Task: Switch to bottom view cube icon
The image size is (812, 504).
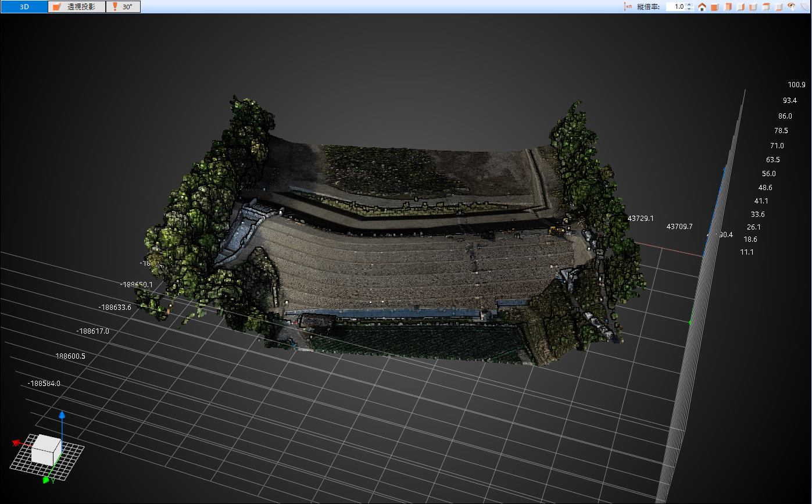Action: coord(779,7)
